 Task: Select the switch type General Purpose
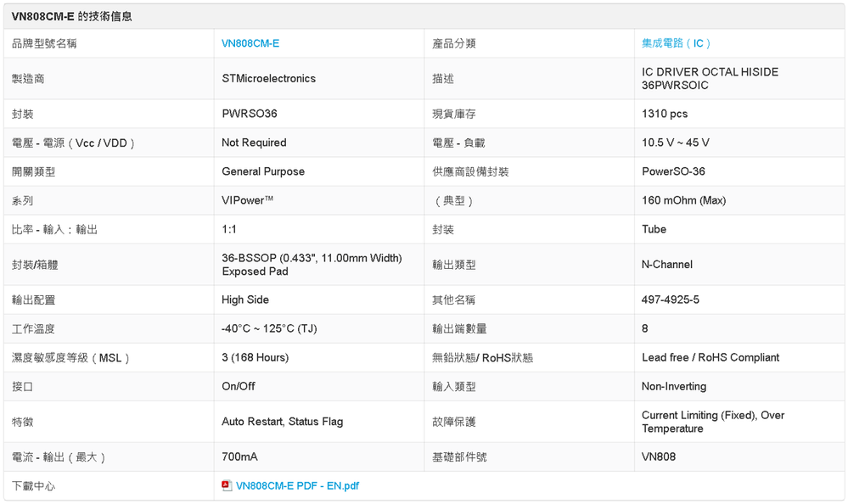tap(263, 171)
